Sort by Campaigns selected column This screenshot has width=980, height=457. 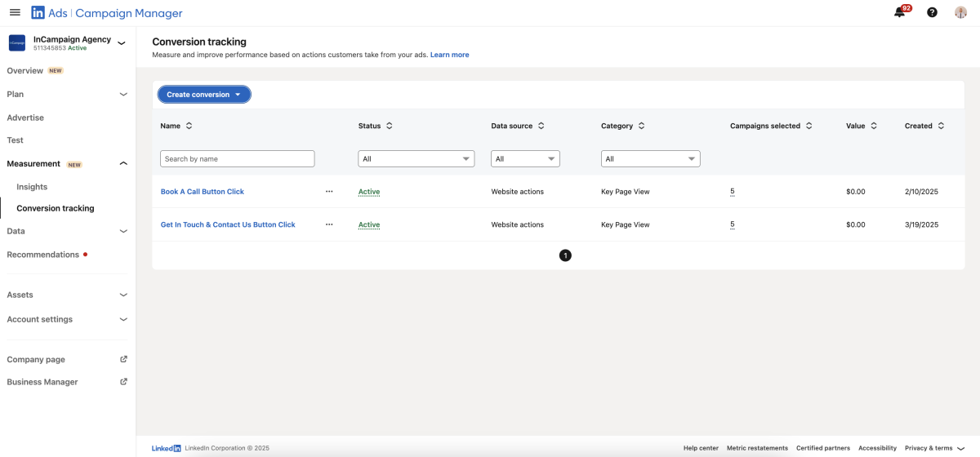tap(808, 126)
